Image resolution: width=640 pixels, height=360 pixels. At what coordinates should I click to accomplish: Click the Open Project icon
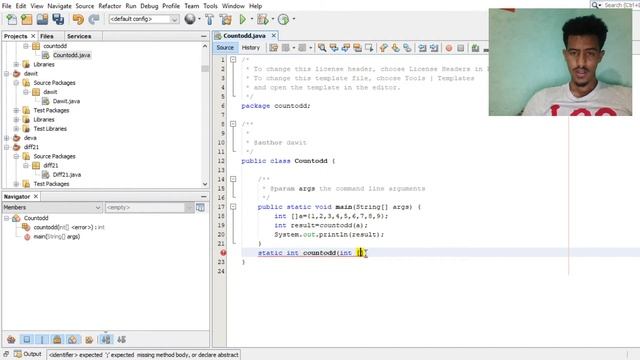click(x=42, y=19)
